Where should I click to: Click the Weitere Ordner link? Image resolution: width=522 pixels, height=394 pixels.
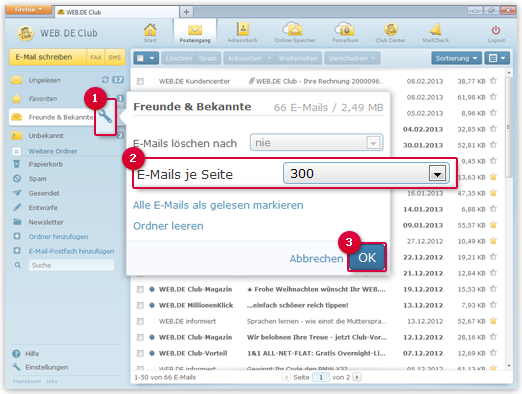click(53, 151)
